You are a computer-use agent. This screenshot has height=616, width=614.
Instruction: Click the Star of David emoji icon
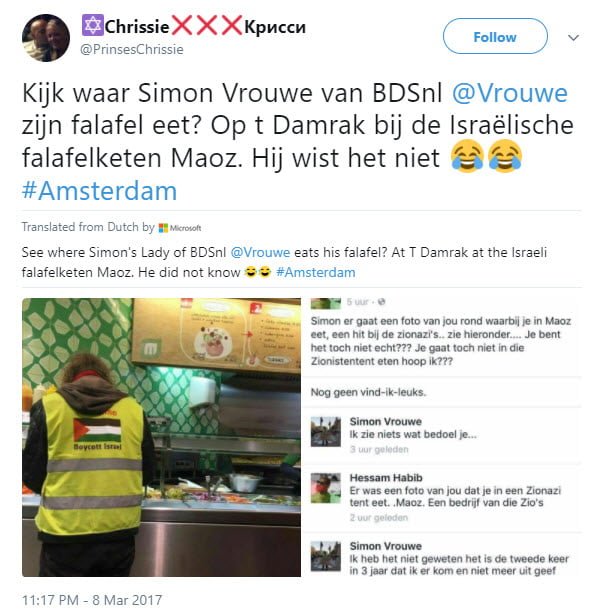(x=93, y=25)
